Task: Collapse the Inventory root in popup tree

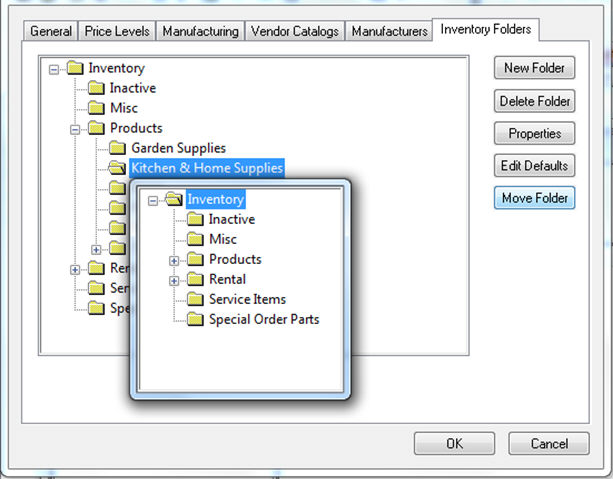Action: pos(153,200)
